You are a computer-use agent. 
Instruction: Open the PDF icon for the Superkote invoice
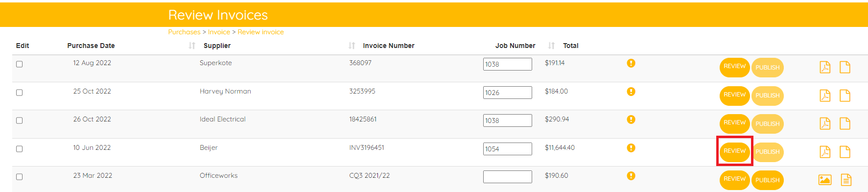(x=825, y=67)
